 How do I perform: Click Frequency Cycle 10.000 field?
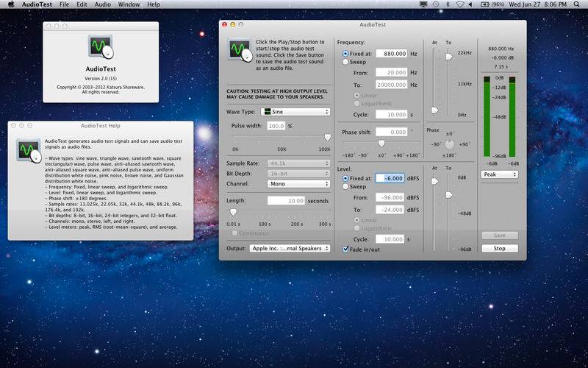392,115
